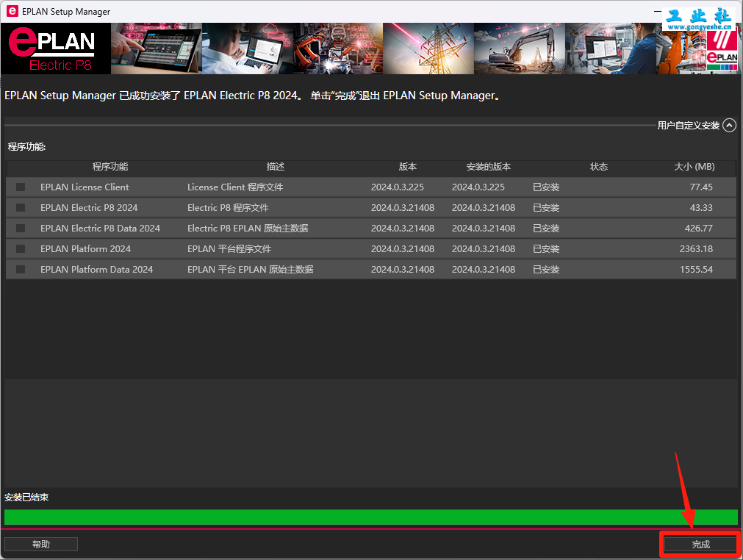Click 已安装 status of EPLAN License Client
This screenshot has height=560, width=743.
point(546,187)
